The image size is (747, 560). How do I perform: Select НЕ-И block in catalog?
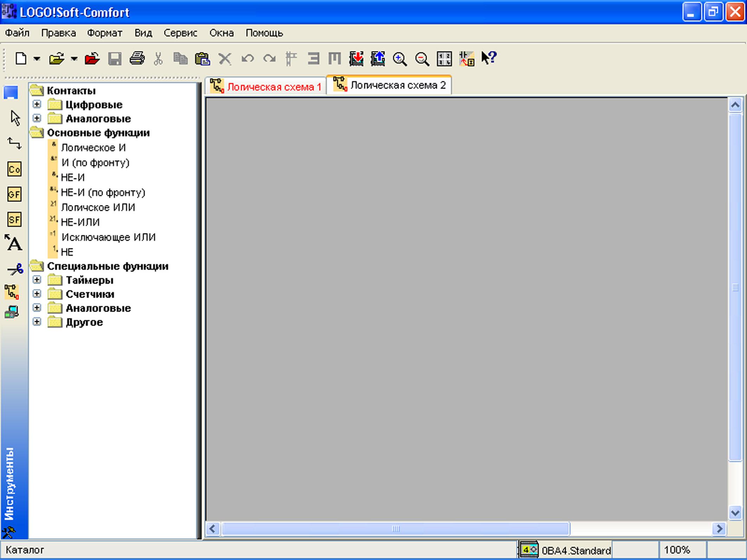(x=73, y=178)
